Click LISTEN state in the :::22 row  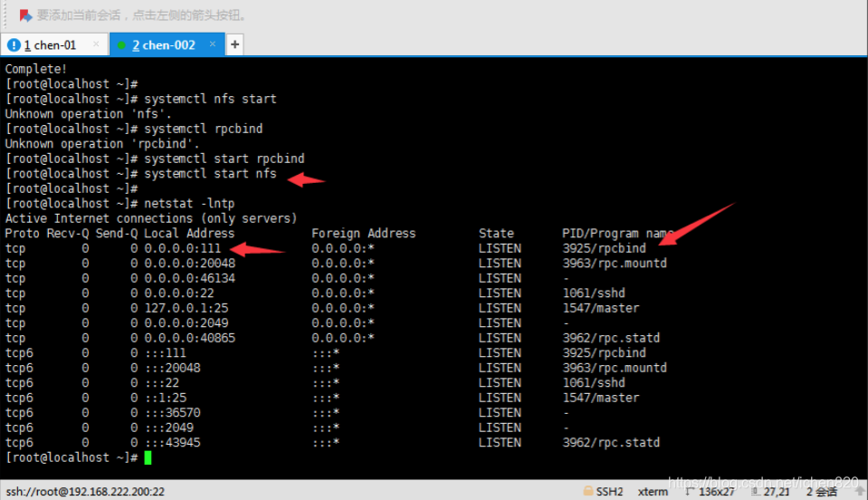pyautogui.click(x=500, y=383)
